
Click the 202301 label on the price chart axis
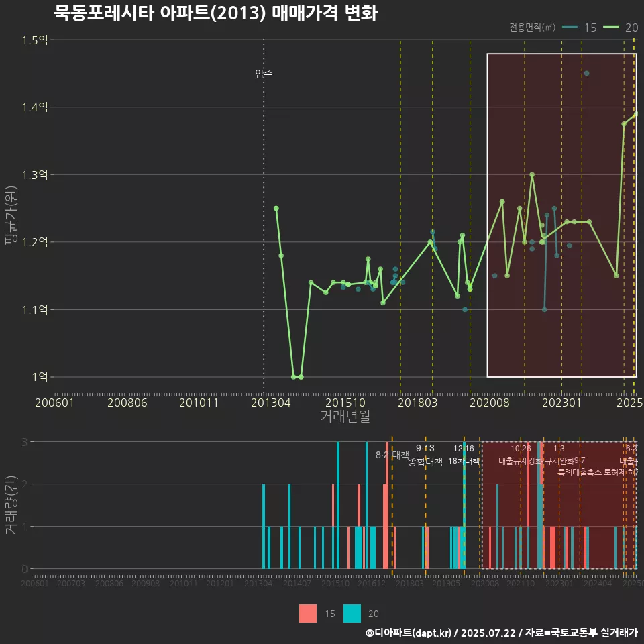click(x=562, y=402)
